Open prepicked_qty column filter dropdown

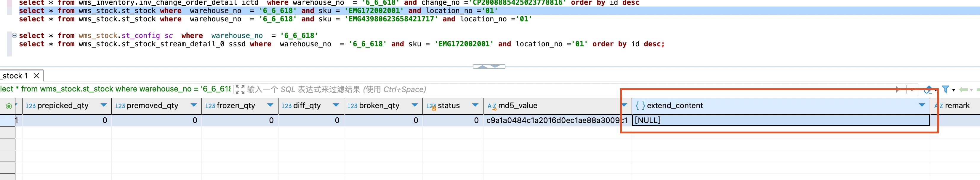[x=103, y=105]
